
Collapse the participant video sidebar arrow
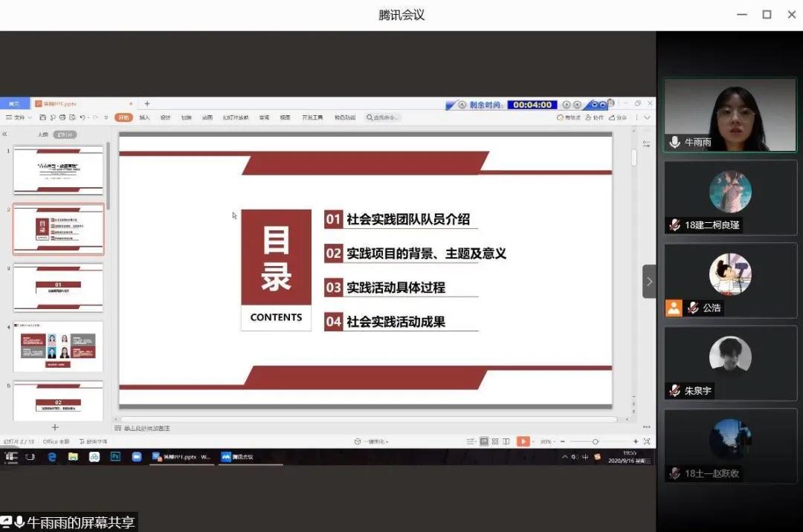(x=649, y=282)
